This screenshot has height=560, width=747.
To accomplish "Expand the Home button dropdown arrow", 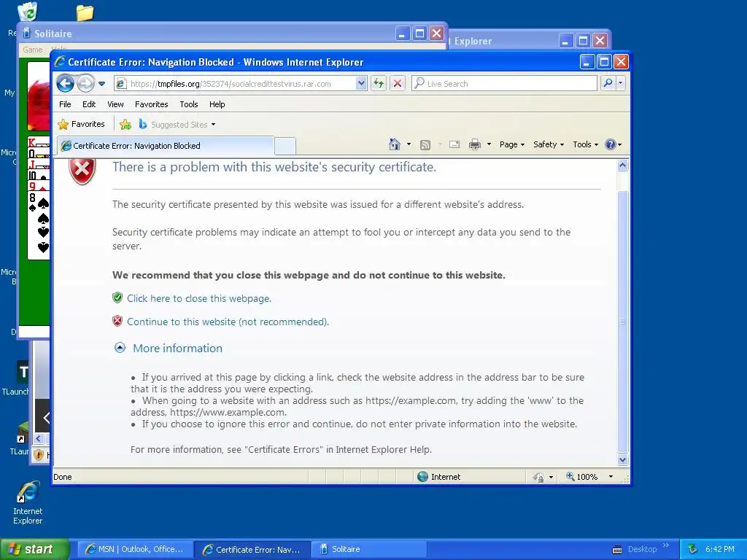I will 409,144.
